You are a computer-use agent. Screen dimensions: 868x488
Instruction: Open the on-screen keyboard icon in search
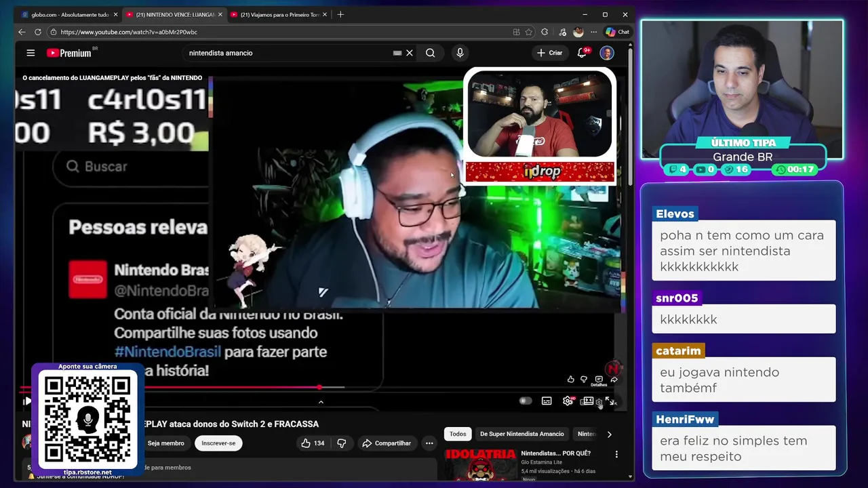397,53
